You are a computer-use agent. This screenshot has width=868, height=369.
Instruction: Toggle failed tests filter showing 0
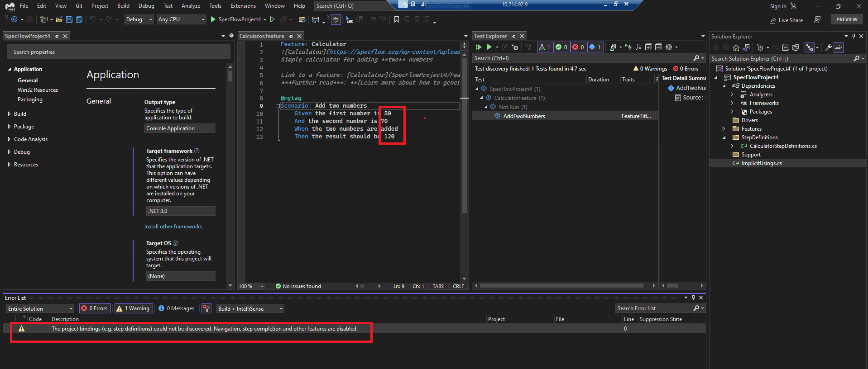[578, 47]
